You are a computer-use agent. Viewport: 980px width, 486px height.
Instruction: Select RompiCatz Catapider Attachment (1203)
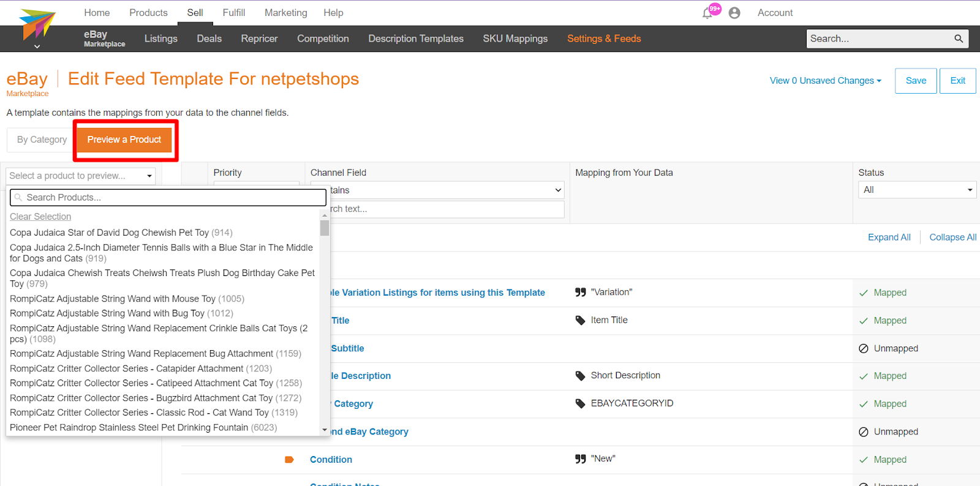(141, 368)
